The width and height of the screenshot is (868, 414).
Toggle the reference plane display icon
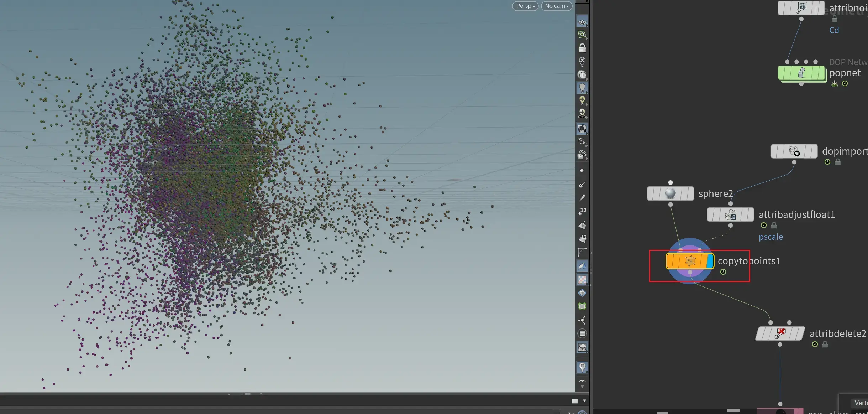click(582, 22)
